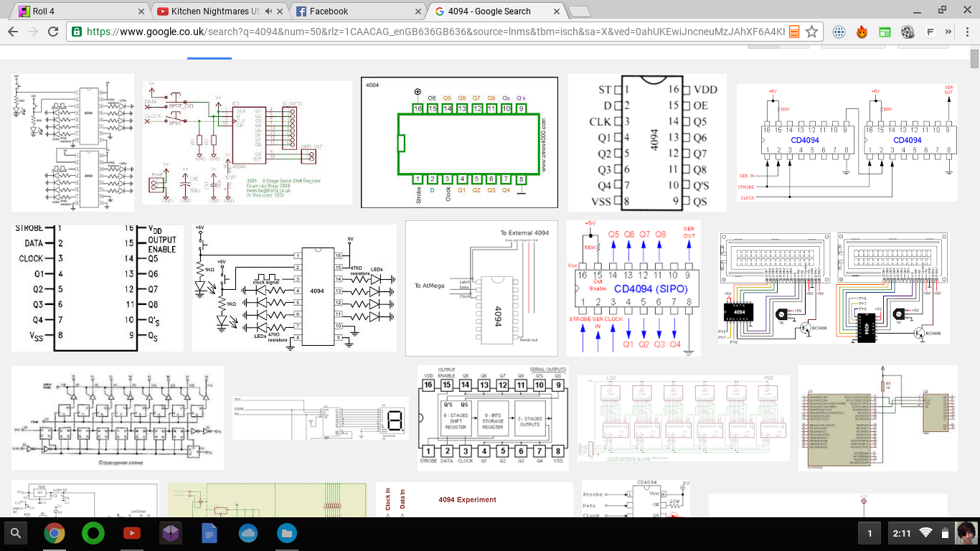980x551 pixels.
Task: Click the globe extension icon
Action: (839, 32)
